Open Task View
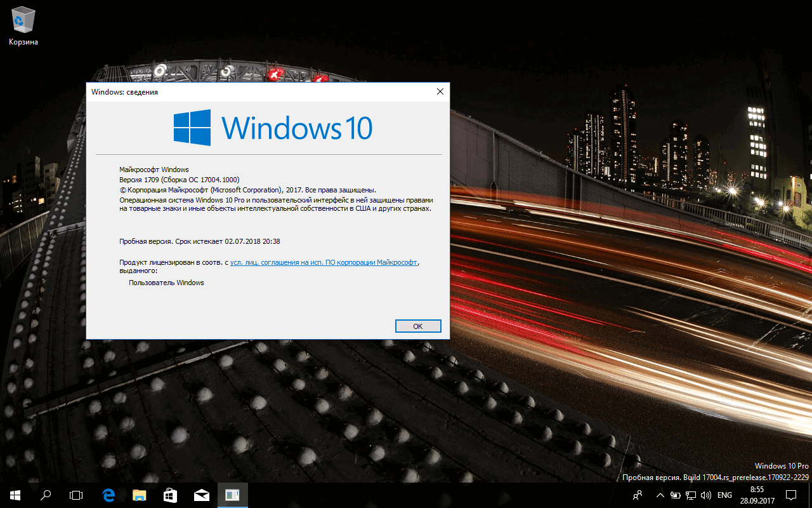The width and height of the screenshot is (812, 508). click(x=75, y=495)
